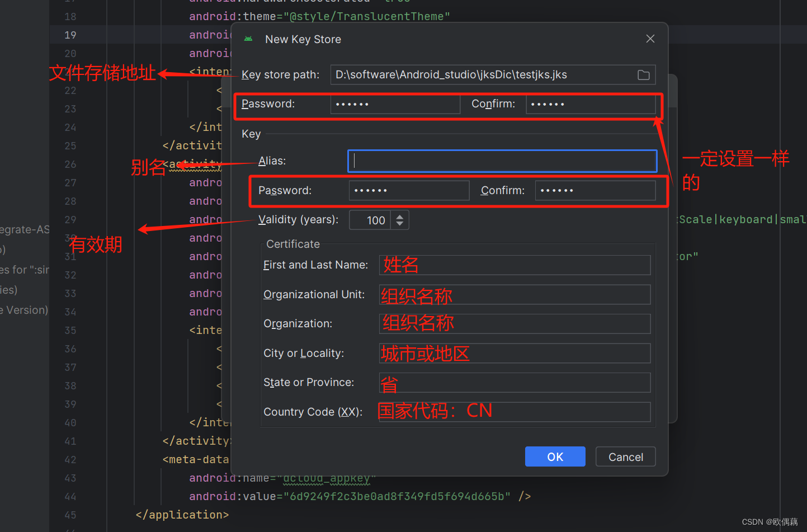Click the Android icon in dialog title
This screenshot has height=532, width=807.
click(x=248, y=39)
